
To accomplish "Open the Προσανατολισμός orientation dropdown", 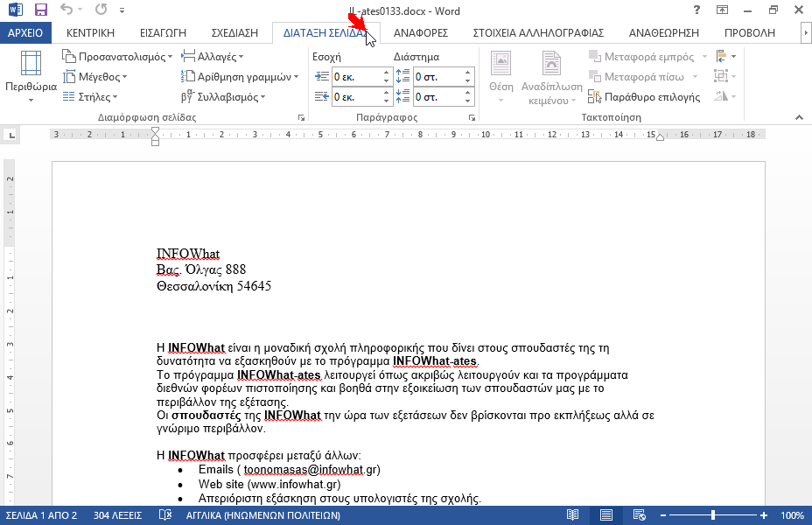I will click(x=117, y=56).
